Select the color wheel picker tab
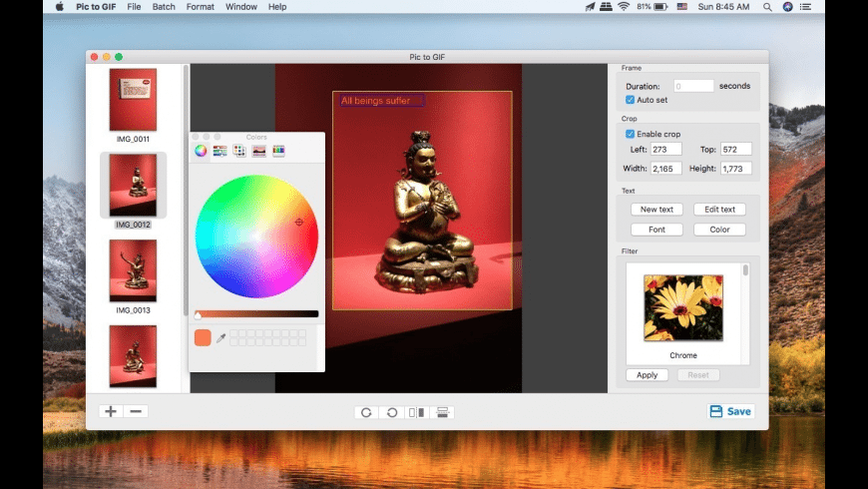This screenshot has width=868, height=489. (x=201, y=151)
